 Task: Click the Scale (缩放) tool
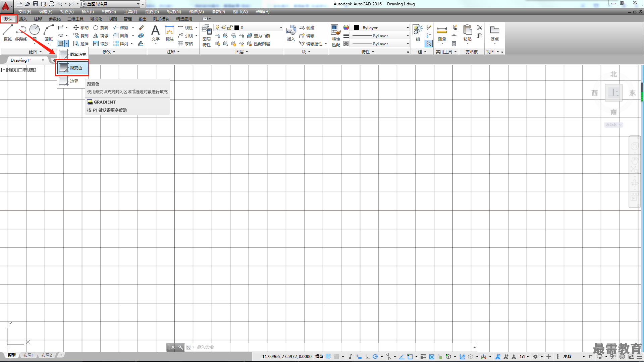coord(101,44)
